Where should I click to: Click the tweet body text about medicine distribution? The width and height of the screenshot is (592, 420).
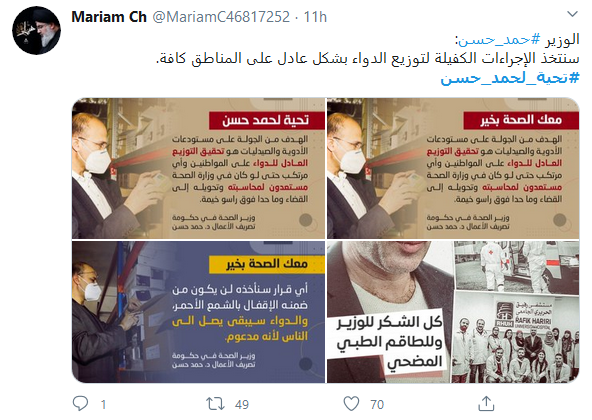tap(368, 59)
